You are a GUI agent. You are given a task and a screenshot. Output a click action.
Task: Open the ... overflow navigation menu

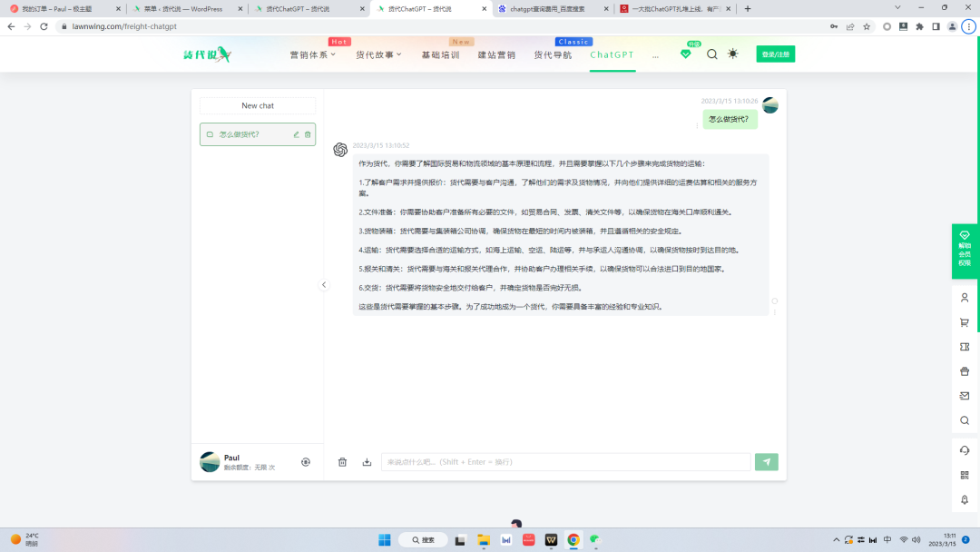(x=655, y=54)
